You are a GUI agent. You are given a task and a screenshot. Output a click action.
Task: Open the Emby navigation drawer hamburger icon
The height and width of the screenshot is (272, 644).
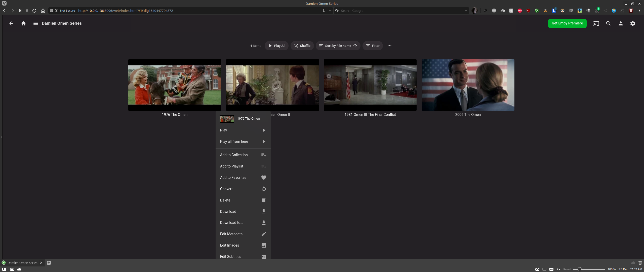click(35, 23)
